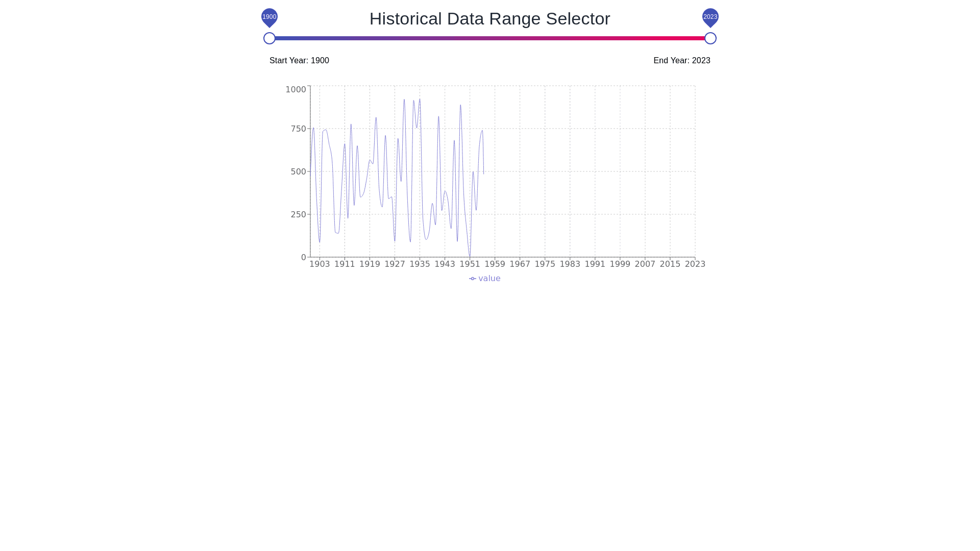Click the start year slider handle
Viewport: 980px width, 551px height.
[x=269, y=38]
